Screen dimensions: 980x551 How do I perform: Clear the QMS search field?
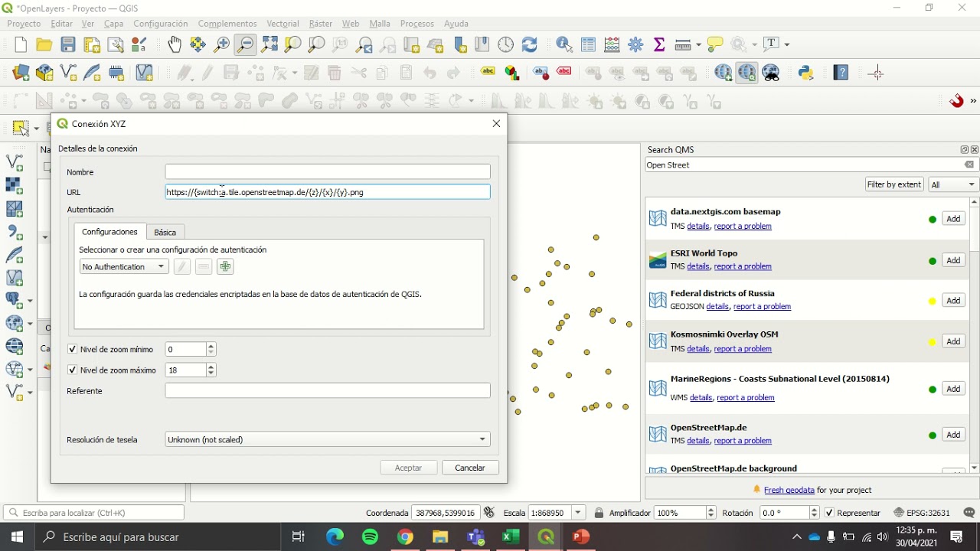(969, 165)
